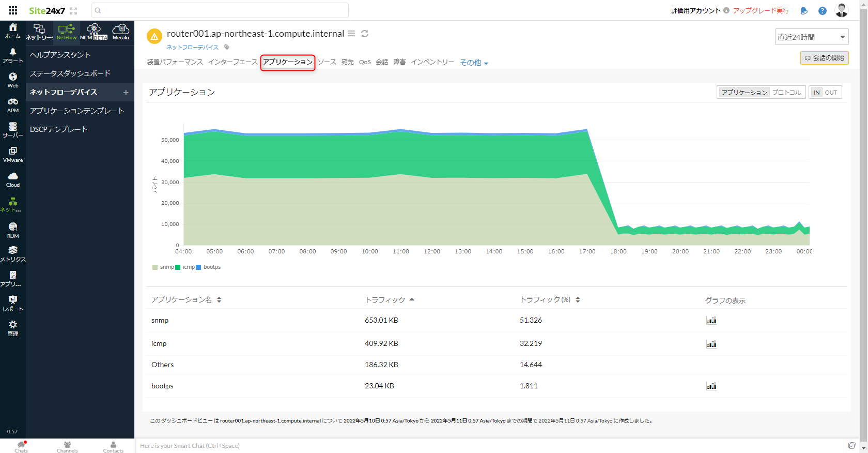The height and width of the screenshot is (453, 868).
Task: Open the Web monitoring sidebar icon
Action: pos(13,81)
